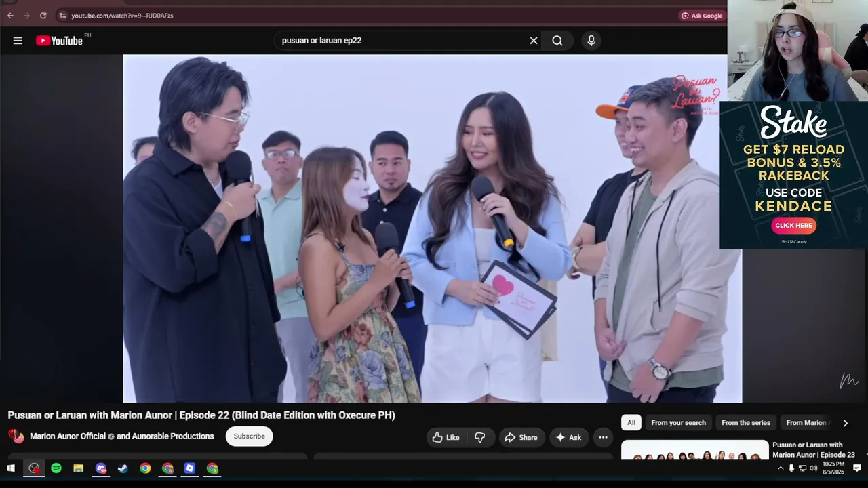Open the first Chrome taskbar icon
The image size is (868, 488).
pos(145,468)
